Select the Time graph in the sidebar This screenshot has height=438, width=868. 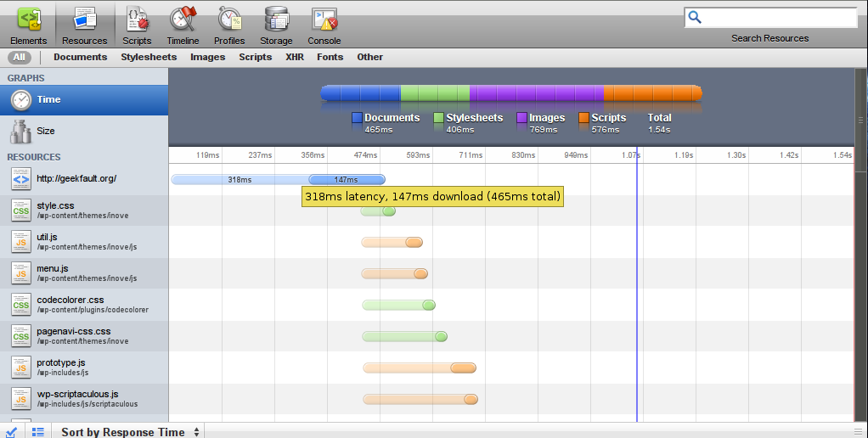click(48, 99)
